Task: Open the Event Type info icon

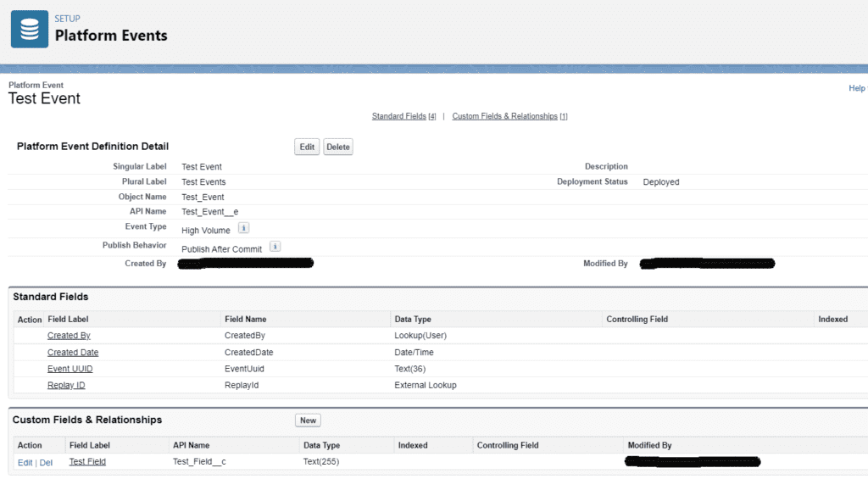Action: click(x=243, y=227)
